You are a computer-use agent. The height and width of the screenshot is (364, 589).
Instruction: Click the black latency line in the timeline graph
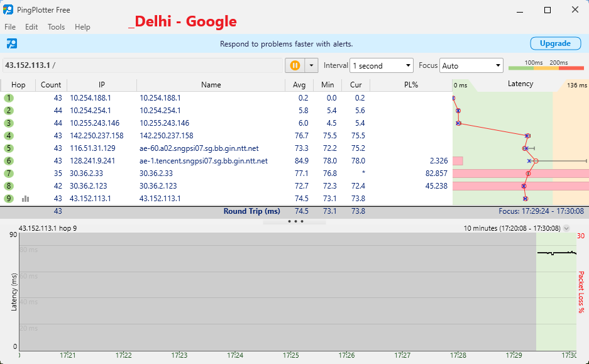tap(557, 253)
